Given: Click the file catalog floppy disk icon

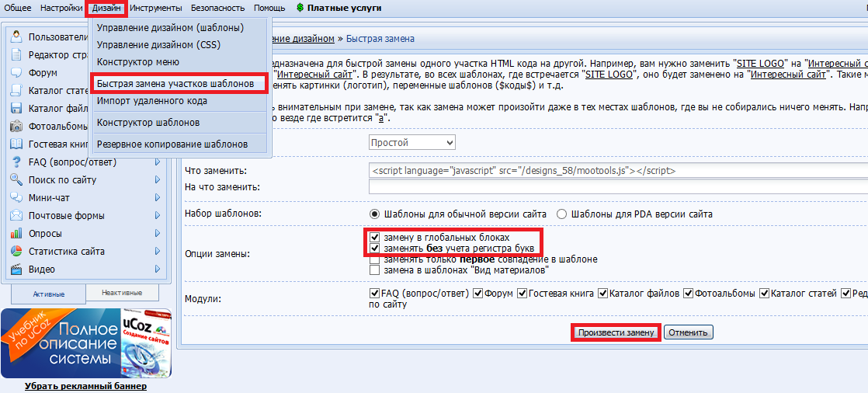Looking at the screenshot, I should tap(16, 108).
